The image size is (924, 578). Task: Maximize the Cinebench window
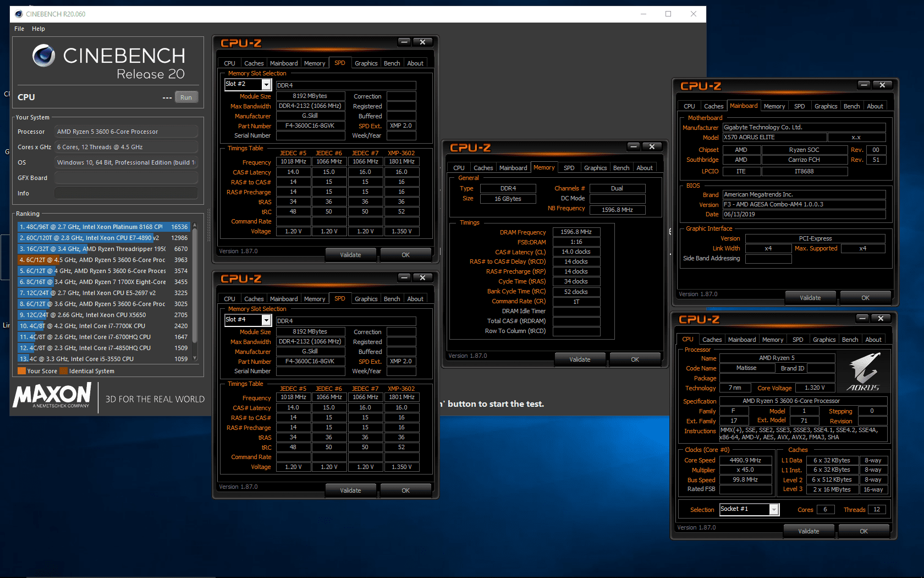pyautogui.click(x=668, y=14)
